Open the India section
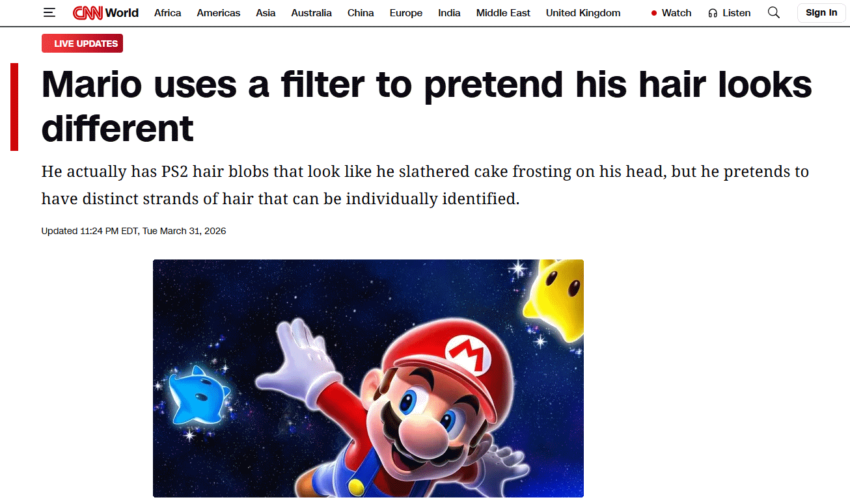Screen dimensions: 850x504 (449, 13)
